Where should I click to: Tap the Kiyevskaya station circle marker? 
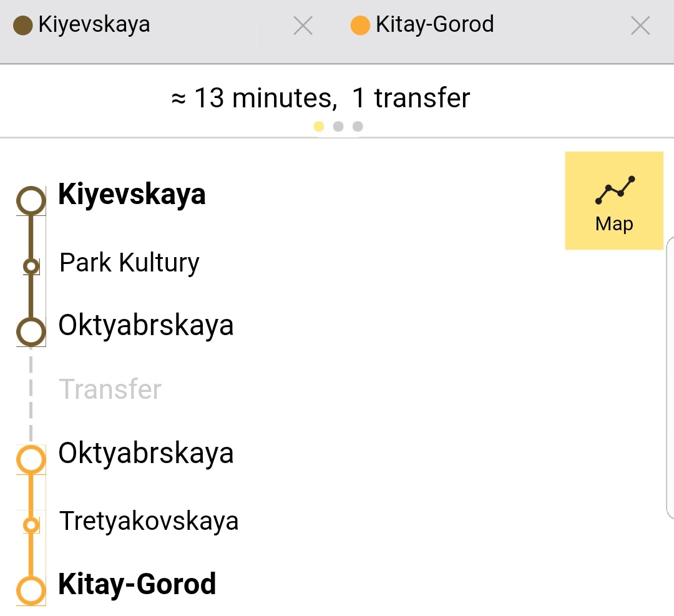coord(31,201)
